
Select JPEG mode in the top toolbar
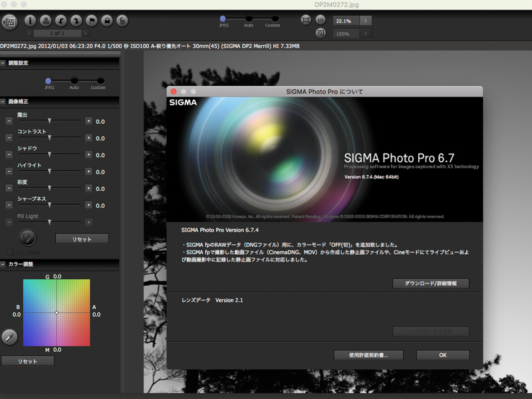point(223,19)
